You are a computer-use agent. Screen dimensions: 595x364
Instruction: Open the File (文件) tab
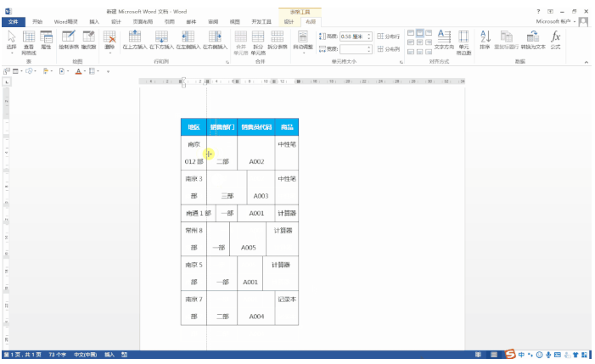(14, 22)
